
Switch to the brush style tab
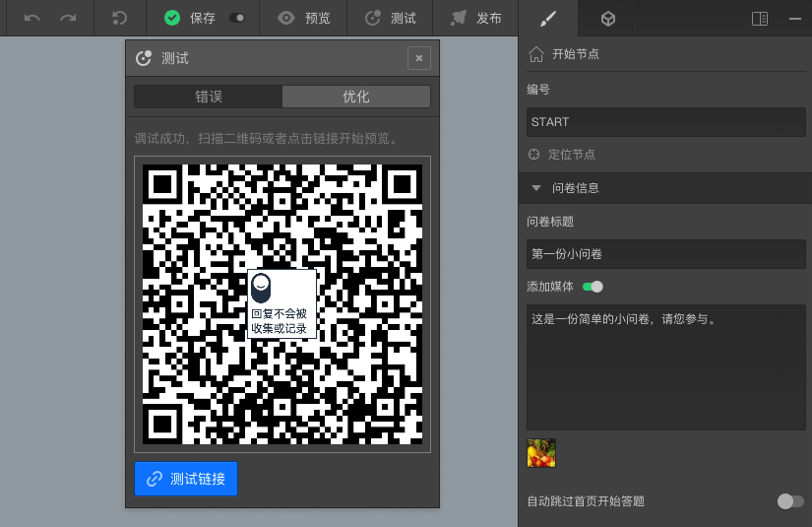click(x=548, y=19)
